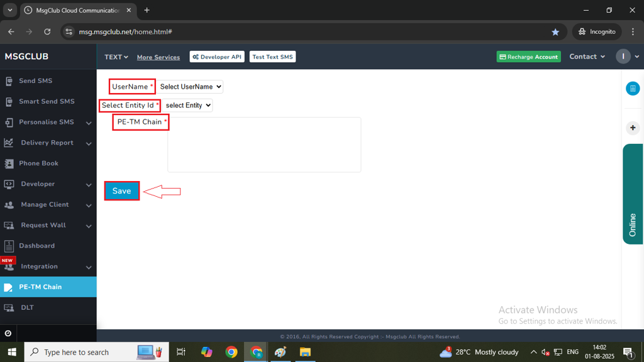
Task: Click the Developer API button
Action: tap(217, 57)
